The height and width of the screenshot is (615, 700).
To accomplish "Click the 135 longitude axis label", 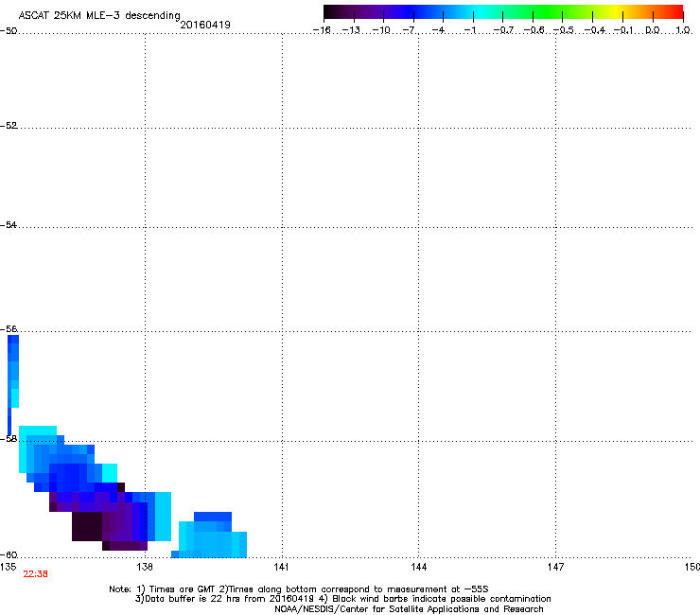I will pos(9,567).
